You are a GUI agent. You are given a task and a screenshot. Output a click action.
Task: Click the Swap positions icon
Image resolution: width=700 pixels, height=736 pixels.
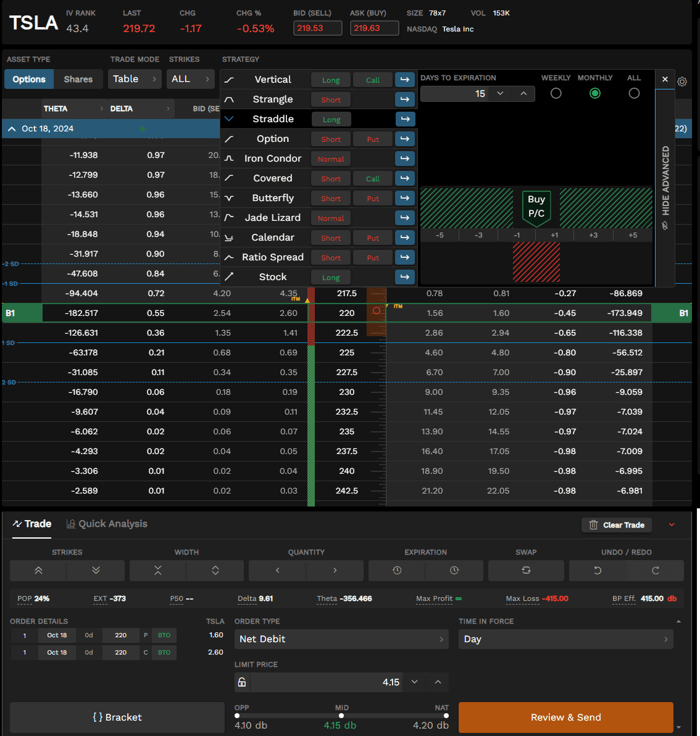click(526, 571)
